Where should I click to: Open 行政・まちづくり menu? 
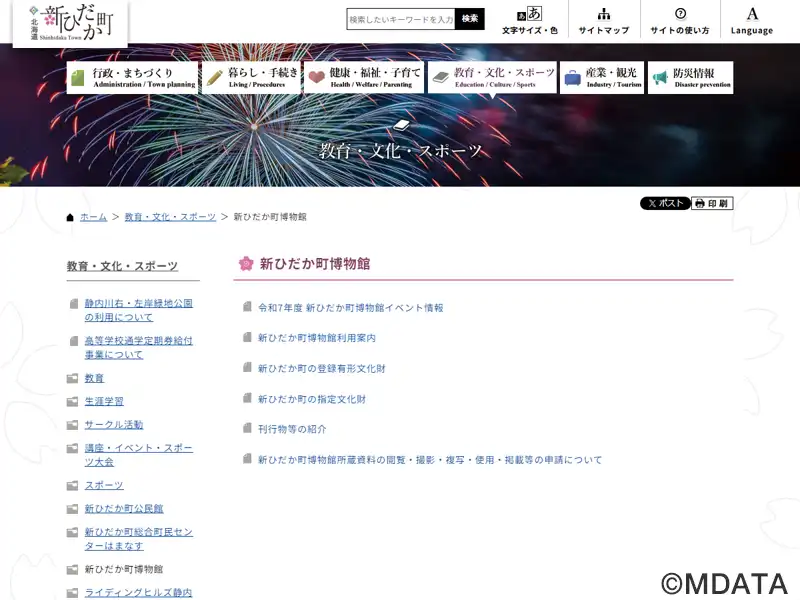132,78
